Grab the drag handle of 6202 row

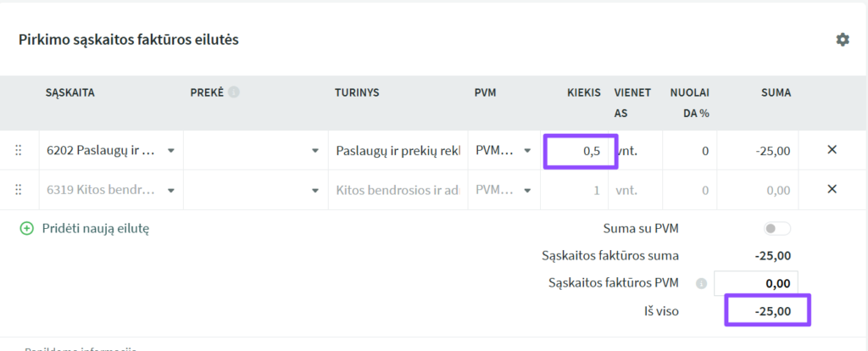coord(19,150)
